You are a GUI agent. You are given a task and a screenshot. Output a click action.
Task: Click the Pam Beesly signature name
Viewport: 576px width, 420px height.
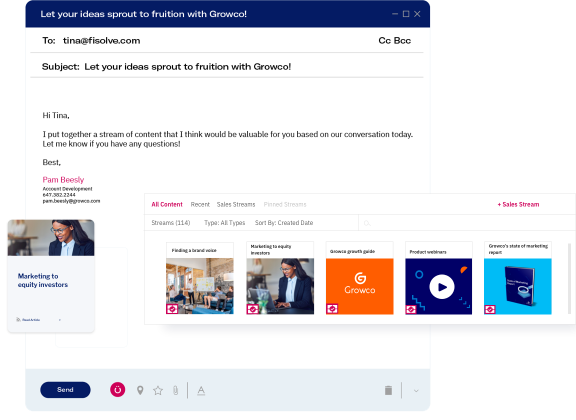coord(63,180)
